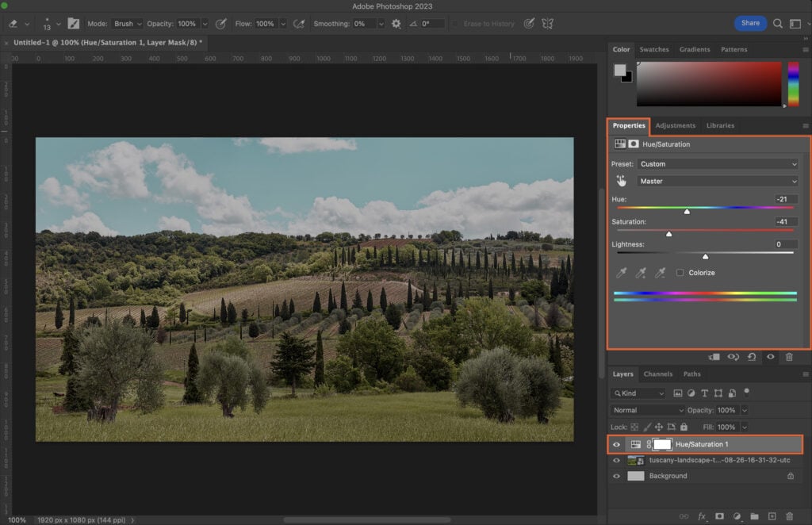Screen dimensions: 812x525
Task: Switch to the Channels tab
Action: 658,374
